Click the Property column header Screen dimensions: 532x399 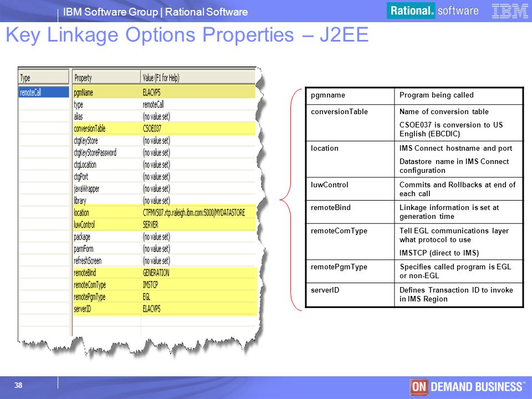(106, 78)
